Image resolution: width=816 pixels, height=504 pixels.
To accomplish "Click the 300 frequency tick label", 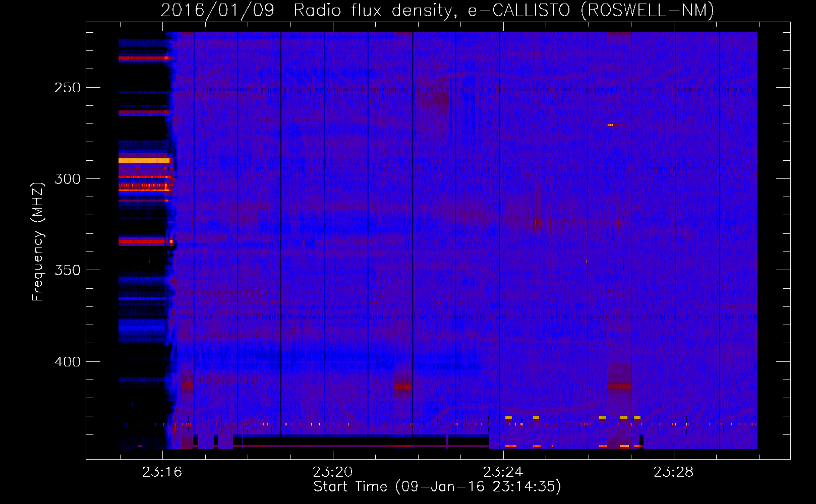I will tap(68, 179).
